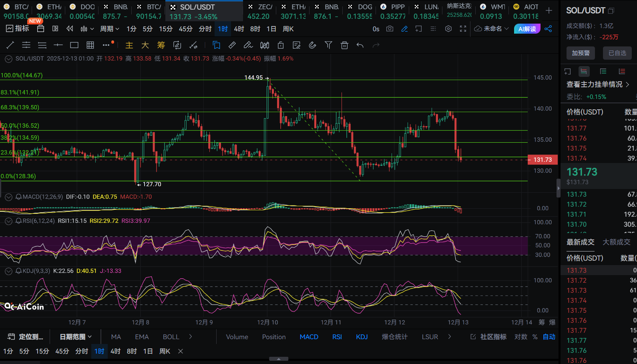
Task: Toggle the MACD indicator at bottom bar
Action: click(309, 337)
